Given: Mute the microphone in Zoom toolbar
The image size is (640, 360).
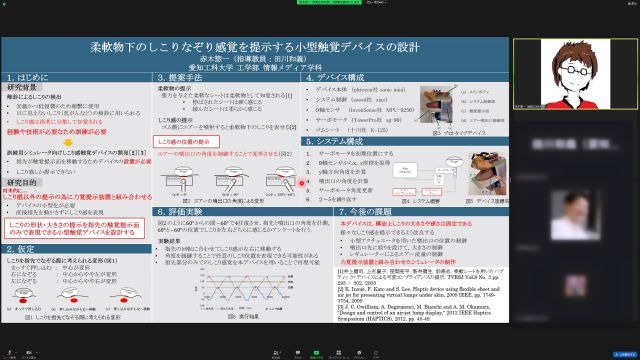Looking at the screenshot, I should [9, 353].
